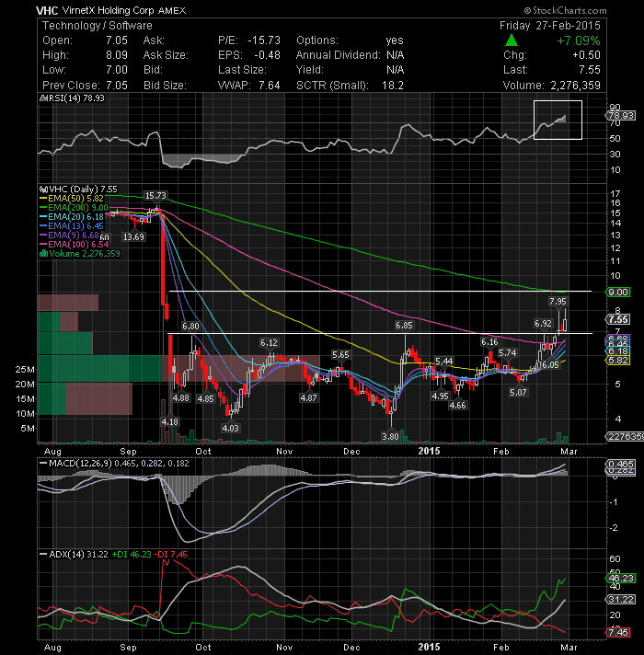Click the +7.09% percent change value
This screenshot has width=644, height=655.
click(x=579, y=40)
